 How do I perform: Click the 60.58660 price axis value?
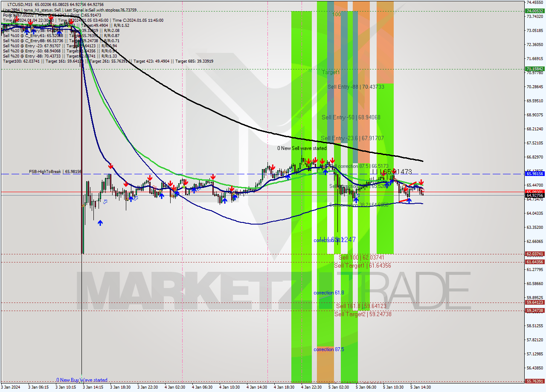pyautogui.click(x=535, y=283)
